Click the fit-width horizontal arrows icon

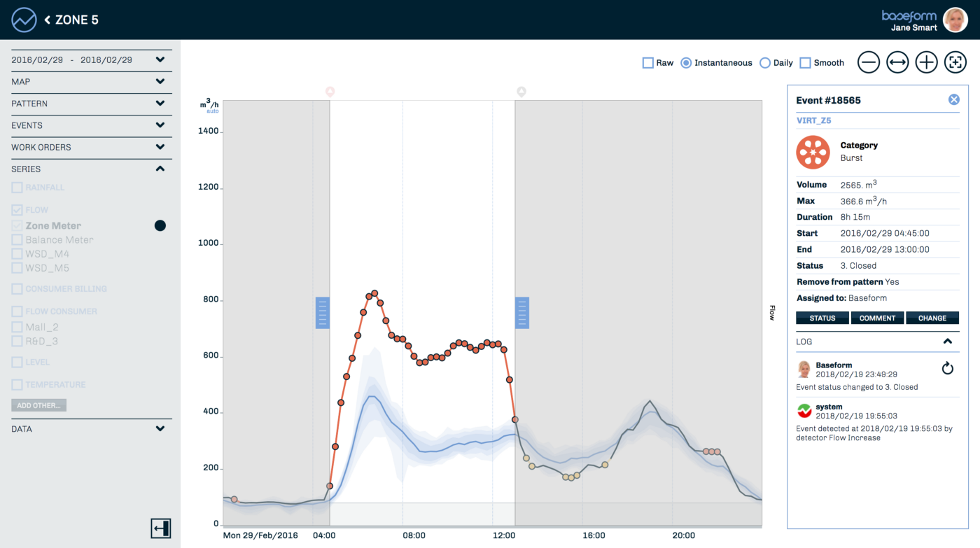897,62
